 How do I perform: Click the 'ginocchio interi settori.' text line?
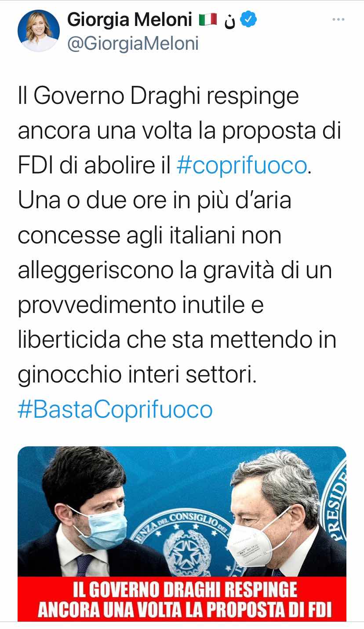point(137,375)
